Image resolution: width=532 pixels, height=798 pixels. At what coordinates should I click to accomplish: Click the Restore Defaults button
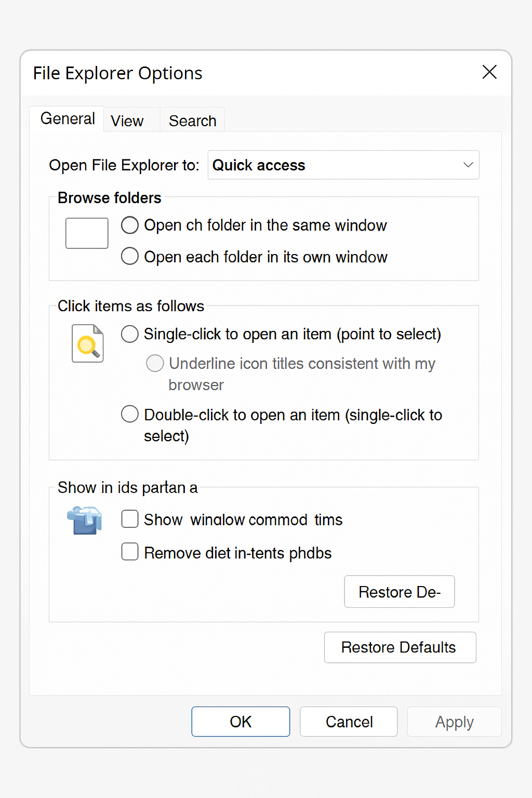tap(400, 647)
